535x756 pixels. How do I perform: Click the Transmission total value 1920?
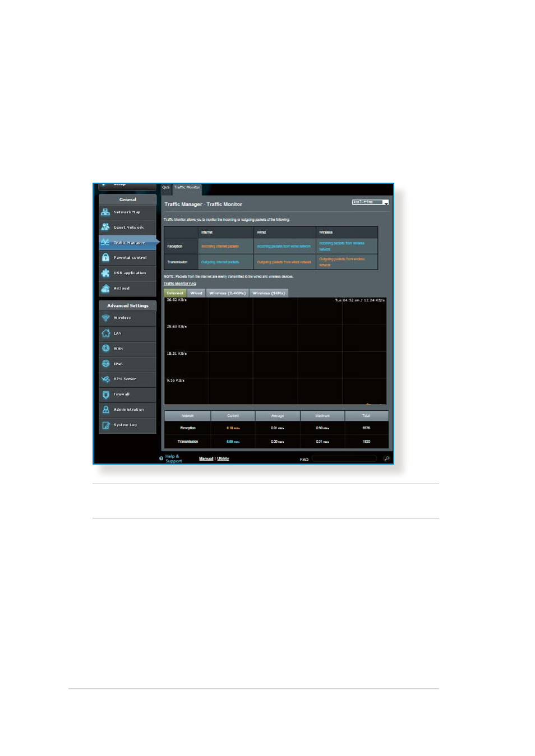366,441
